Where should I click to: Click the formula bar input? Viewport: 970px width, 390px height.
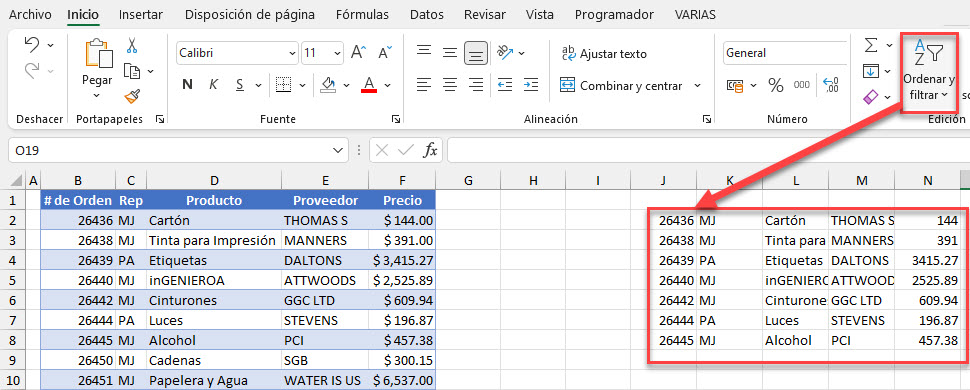[708, 150]
